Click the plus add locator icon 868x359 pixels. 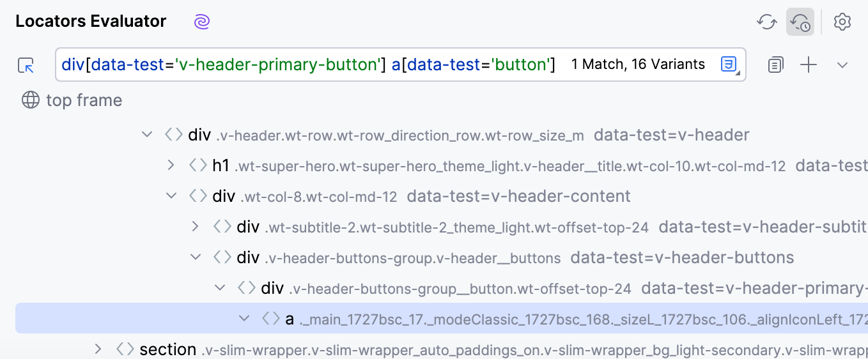[x=809, y=65]
